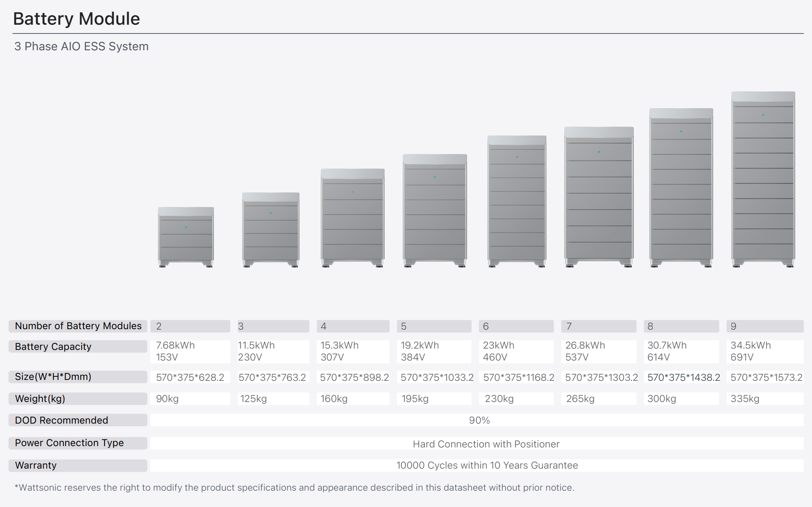Click the 8-module battery stack image

681,187
